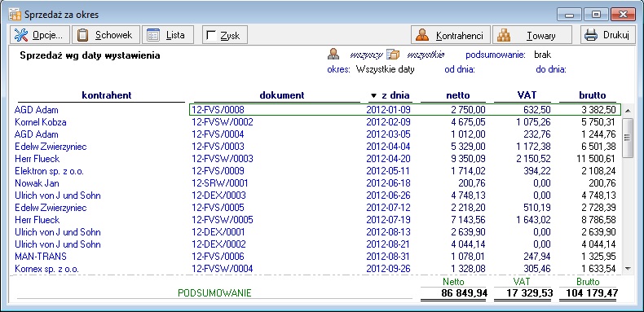Screen dimensions: 644x312
Task: Click the Drukuj print button
Action: 607,35
